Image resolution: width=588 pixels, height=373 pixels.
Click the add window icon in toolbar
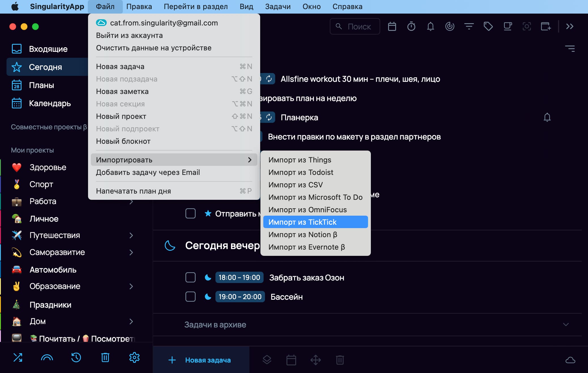coord(546,26)
